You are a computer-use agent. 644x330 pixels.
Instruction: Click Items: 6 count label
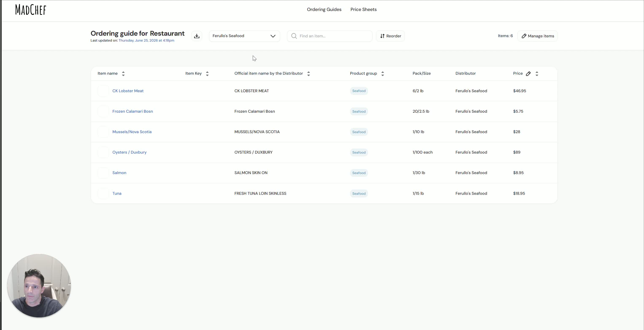pos(505,36)
